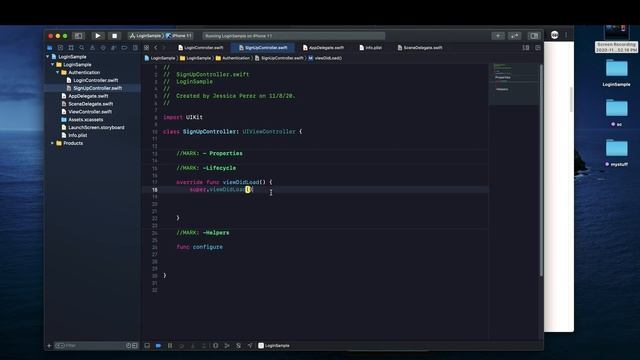Click Authentication in breadcrumb bar
This screenshot has height=360, width=640.
232,58
